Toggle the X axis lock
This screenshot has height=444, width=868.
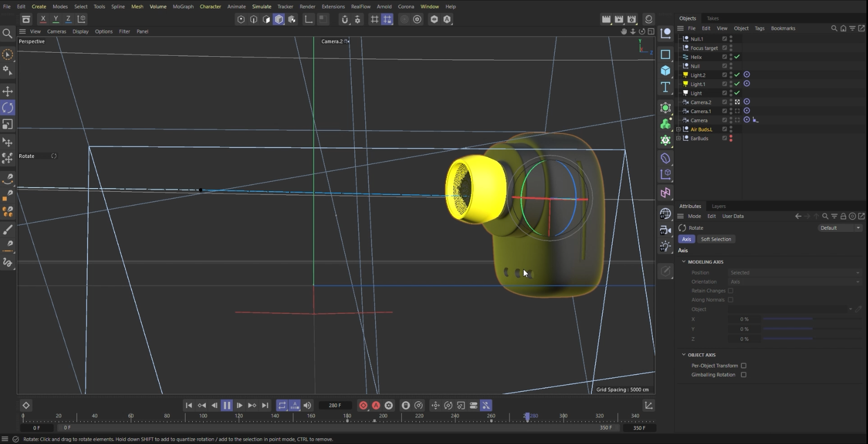(x=43, y=19)
